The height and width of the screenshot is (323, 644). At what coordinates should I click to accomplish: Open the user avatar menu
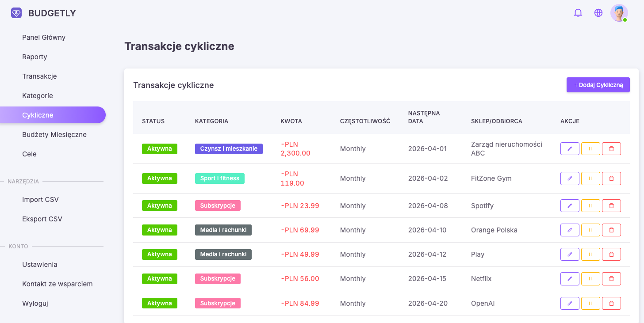(619, 13)
